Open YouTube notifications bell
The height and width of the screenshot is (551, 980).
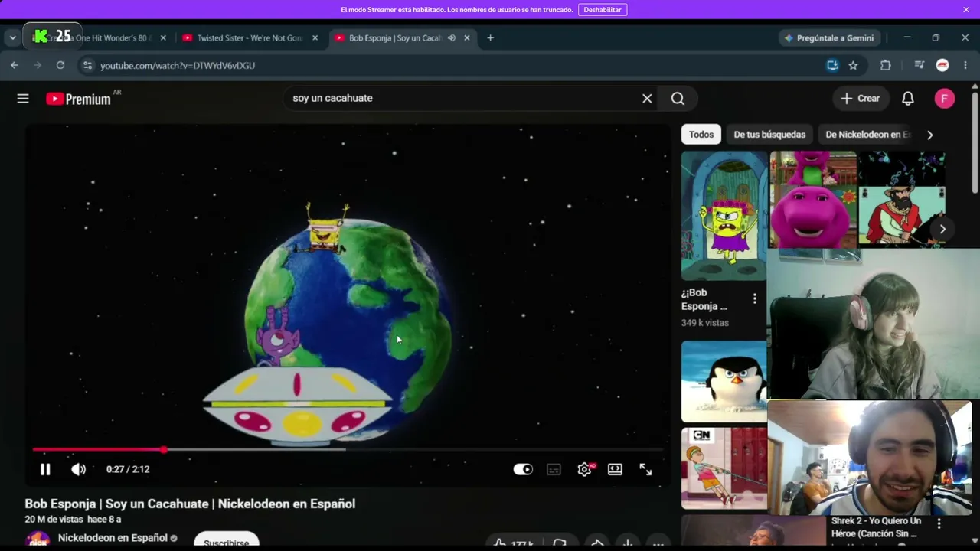[907, 98]
